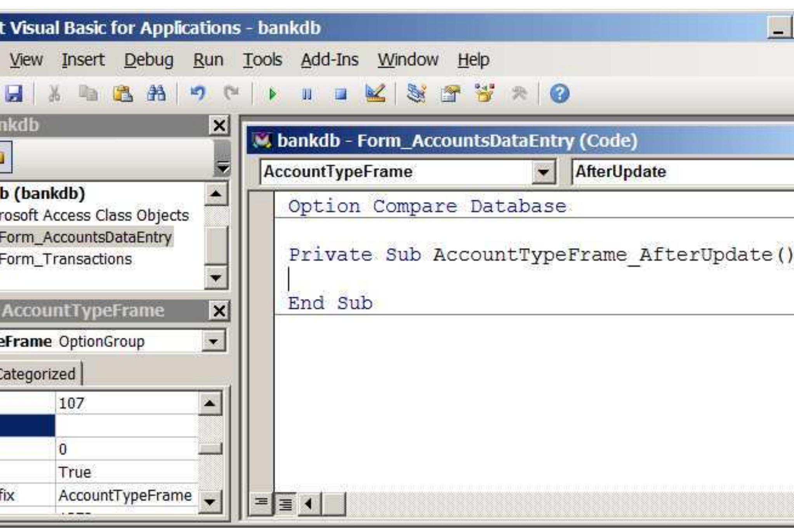Switch to Full Module View button
This screenshot has width=794, height=532.
click(x=285, y=504)
